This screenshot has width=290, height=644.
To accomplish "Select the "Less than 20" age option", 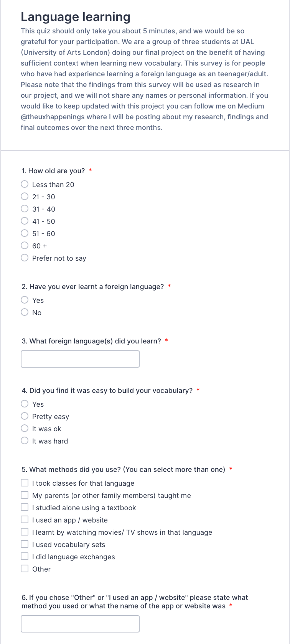I will (25, 184).
